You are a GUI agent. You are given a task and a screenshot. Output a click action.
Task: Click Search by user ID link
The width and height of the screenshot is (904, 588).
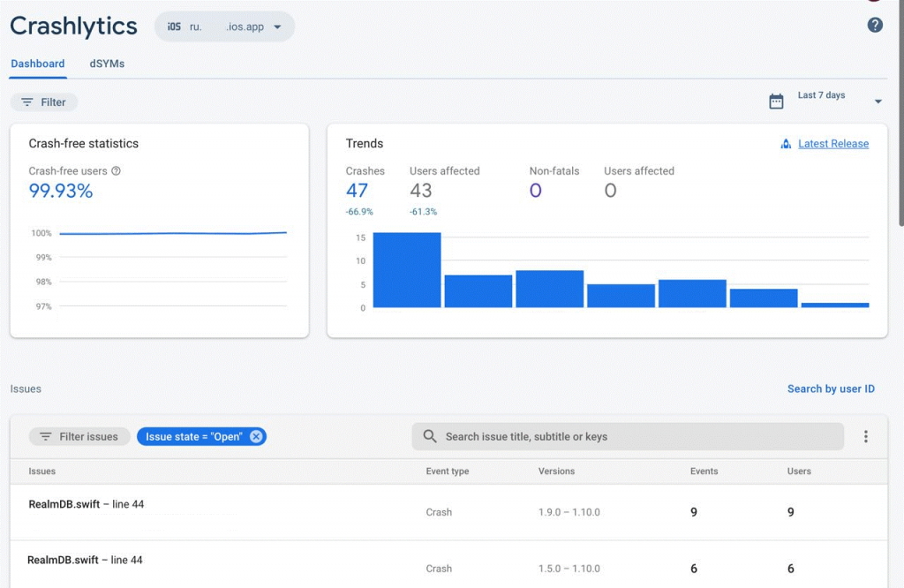tap(831, 388)
